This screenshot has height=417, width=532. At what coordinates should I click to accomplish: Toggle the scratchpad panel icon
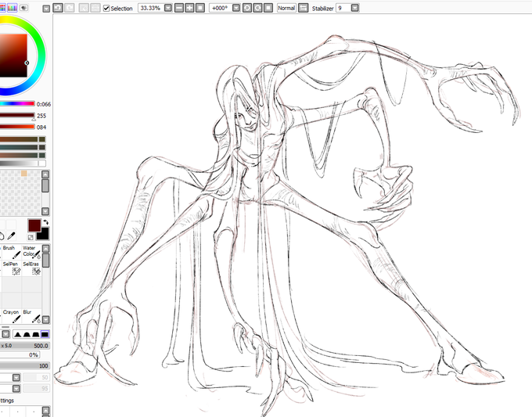[x=23, y=8]
